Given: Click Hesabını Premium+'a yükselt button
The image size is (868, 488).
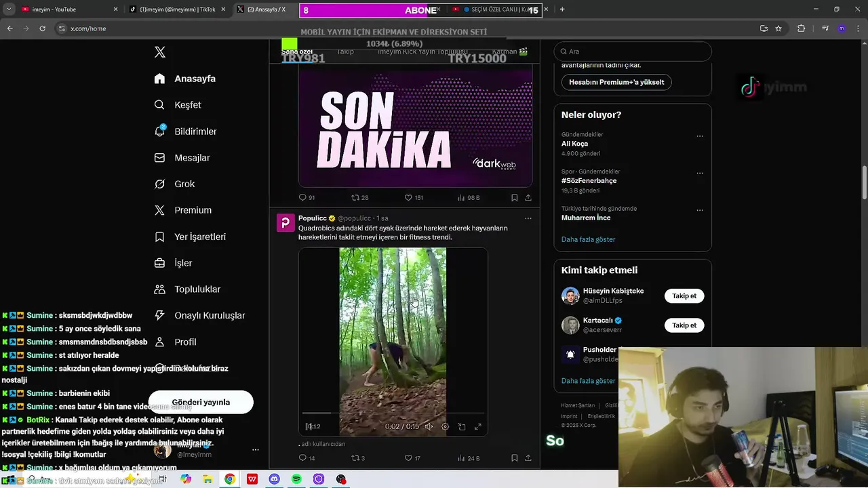Looking at the screenshot, I should tap(616, 82).
